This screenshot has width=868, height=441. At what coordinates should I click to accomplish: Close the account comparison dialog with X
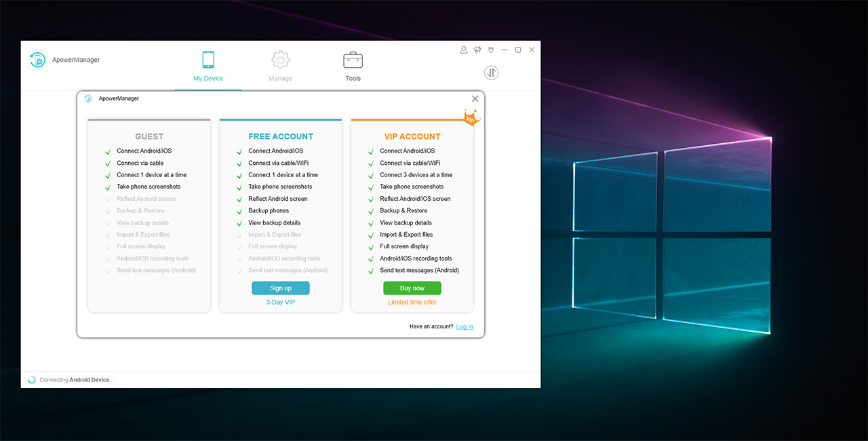[475, 98]
